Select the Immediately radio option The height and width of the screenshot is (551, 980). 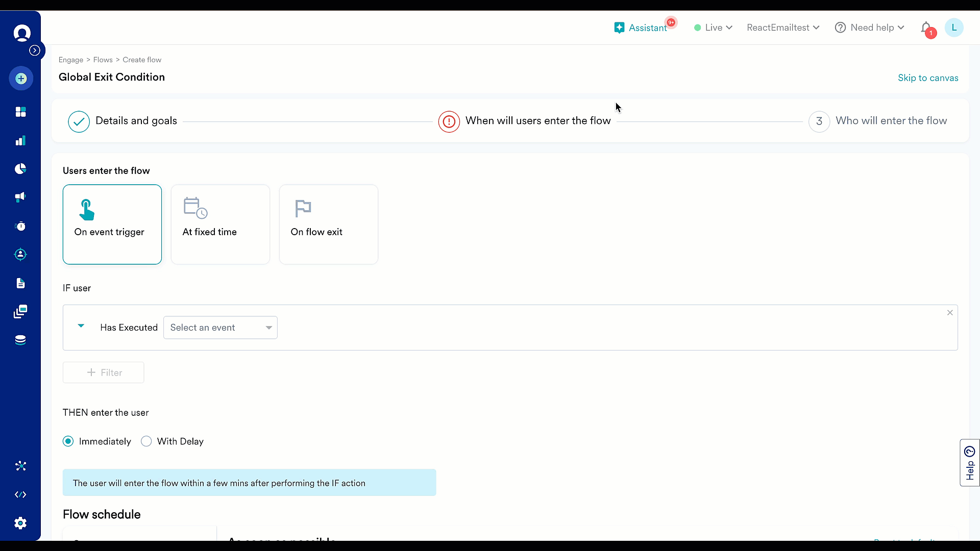[x=68, y=441]
